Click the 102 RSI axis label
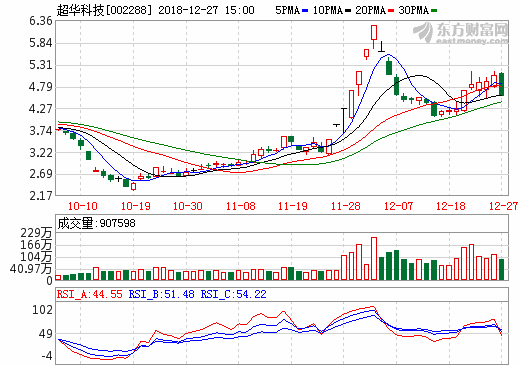Image resolution: width=520 pixels, height=365 pixels. point(42,310)
